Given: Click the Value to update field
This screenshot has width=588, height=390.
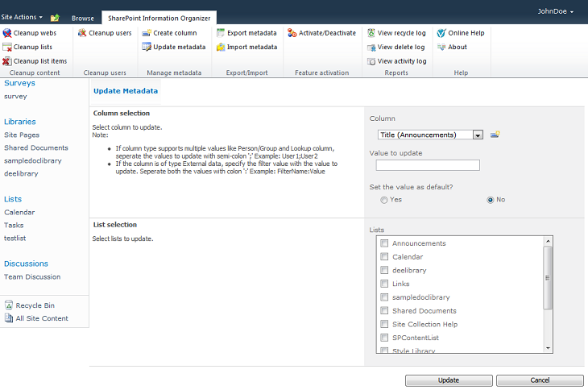Looking at the screenshot, I should [428, 165].
